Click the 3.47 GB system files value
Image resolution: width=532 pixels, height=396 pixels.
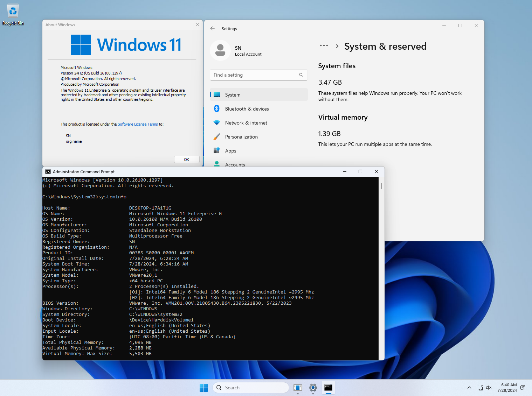pyautogui.click(x=330, y=83)
